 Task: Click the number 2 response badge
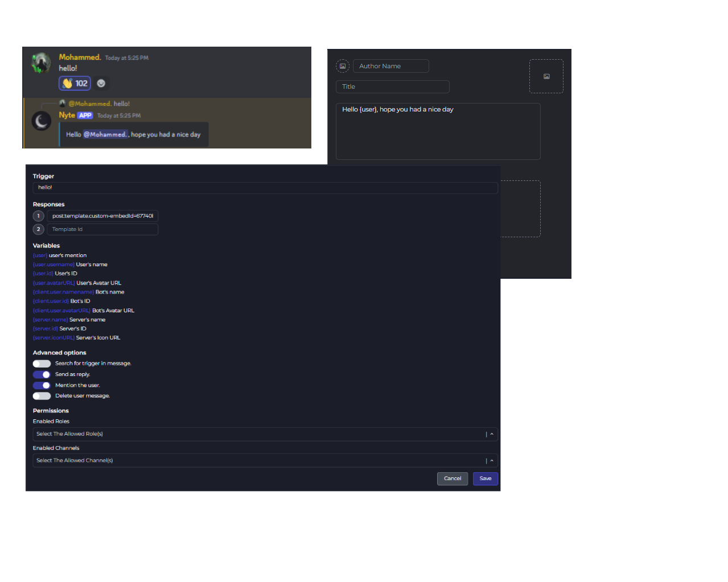click(x=38, y=229)
